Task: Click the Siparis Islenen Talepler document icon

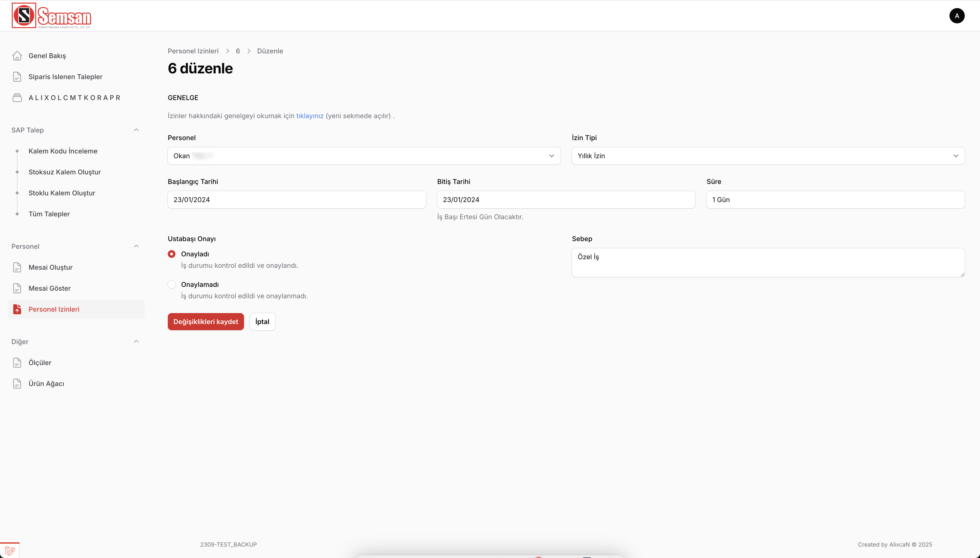Action: point(17,77)
